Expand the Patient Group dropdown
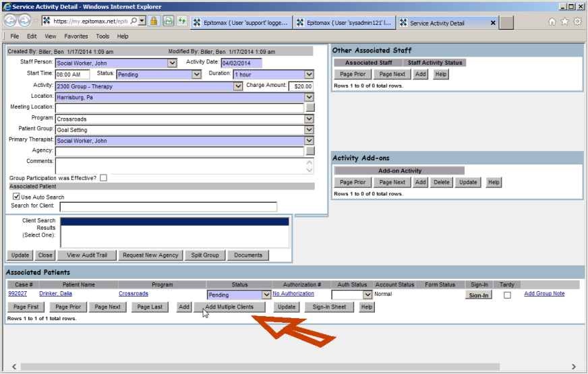This screenshot has height=374, width=588. coord(309,129)
